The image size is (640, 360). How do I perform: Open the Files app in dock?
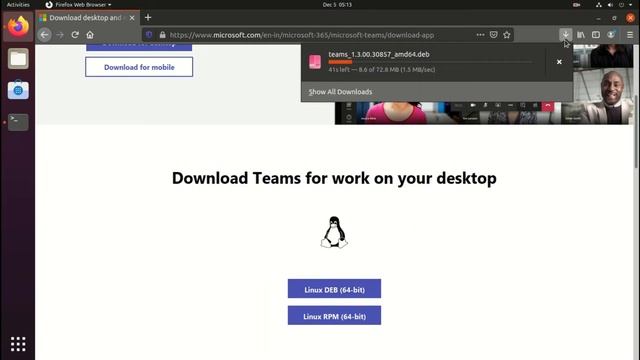(18, 59)
